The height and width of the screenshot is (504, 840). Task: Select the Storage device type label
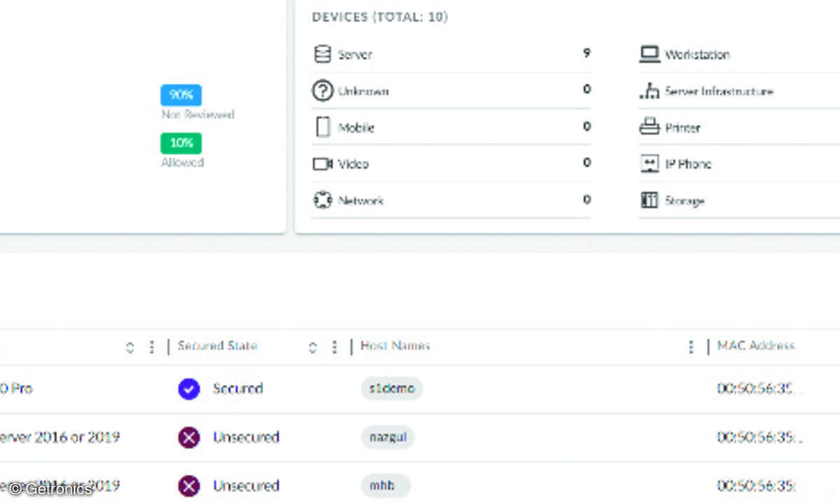click(x=685, y=201)
